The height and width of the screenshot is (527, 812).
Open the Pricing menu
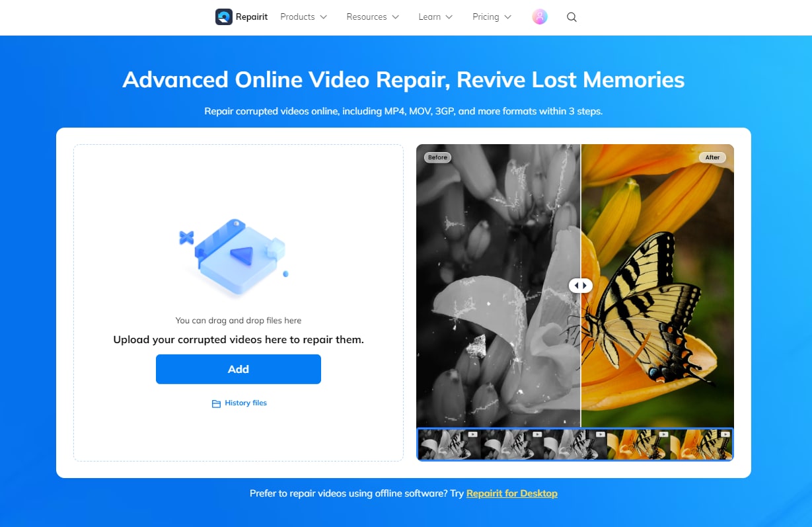click(x=492, y=17)
